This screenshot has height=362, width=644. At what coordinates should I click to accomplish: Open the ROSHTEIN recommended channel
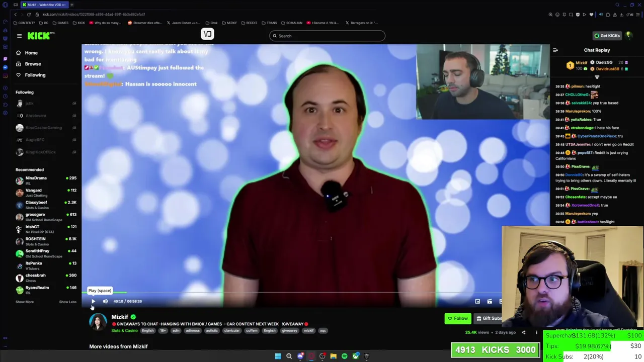coord(46,241)
